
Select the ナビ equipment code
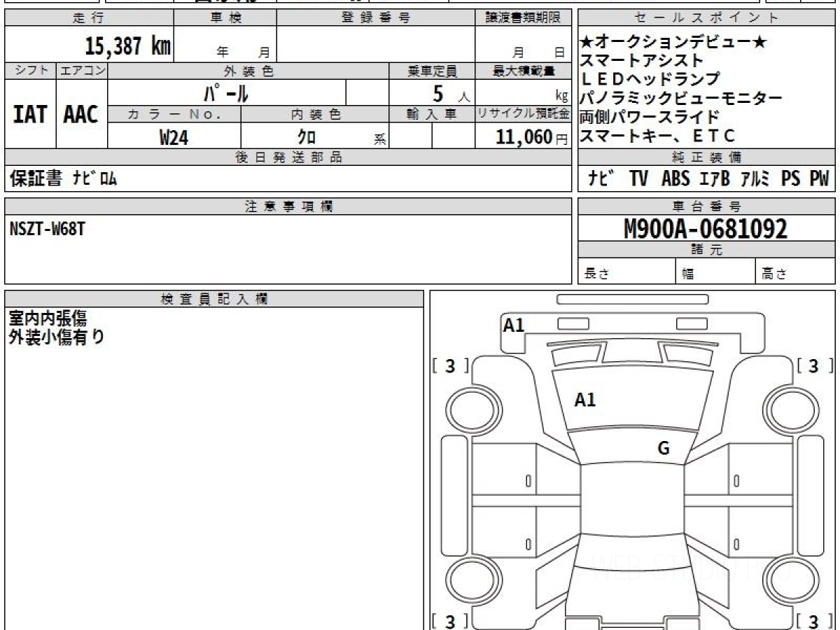coord(601,179)
